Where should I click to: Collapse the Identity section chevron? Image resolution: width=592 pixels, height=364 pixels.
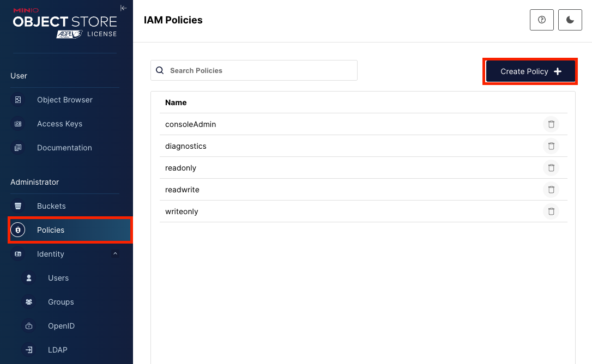[x=115, y=254]
